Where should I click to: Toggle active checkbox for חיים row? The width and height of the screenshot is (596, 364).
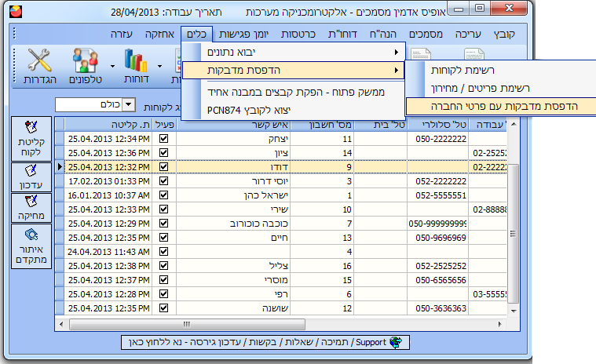(x=164, y=237)
